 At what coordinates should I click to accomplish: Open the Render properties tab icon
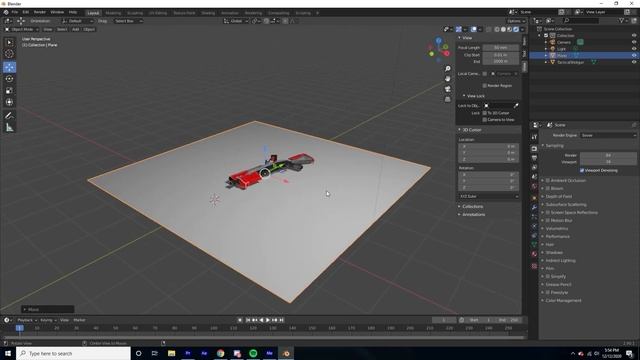click(534, 149)
